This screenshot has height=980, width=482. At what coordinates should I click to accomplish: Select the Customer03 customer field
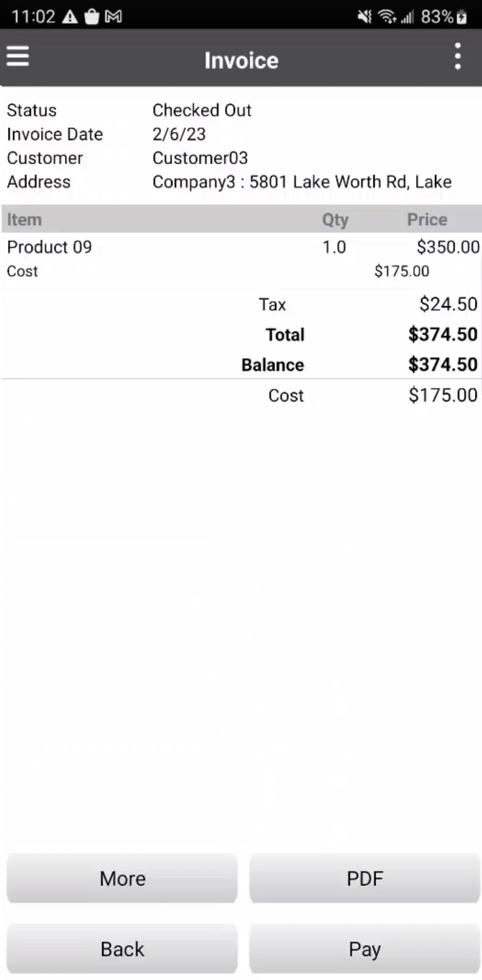pos(200,158)
